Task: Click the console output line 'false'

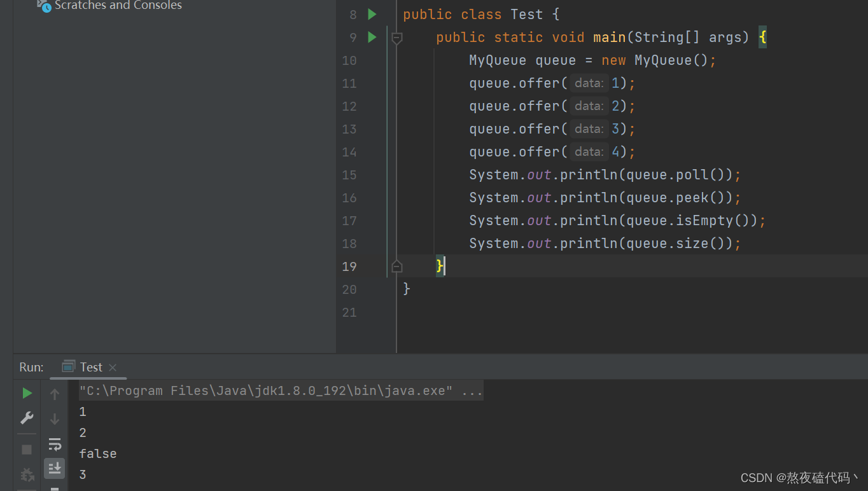Action: coord(98,453)
